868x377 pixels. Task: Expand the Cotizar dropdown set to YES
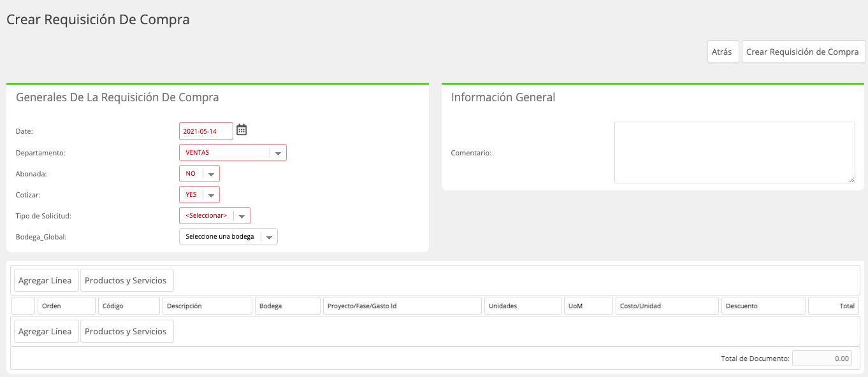pyautogui.click(x=199, y=195)
